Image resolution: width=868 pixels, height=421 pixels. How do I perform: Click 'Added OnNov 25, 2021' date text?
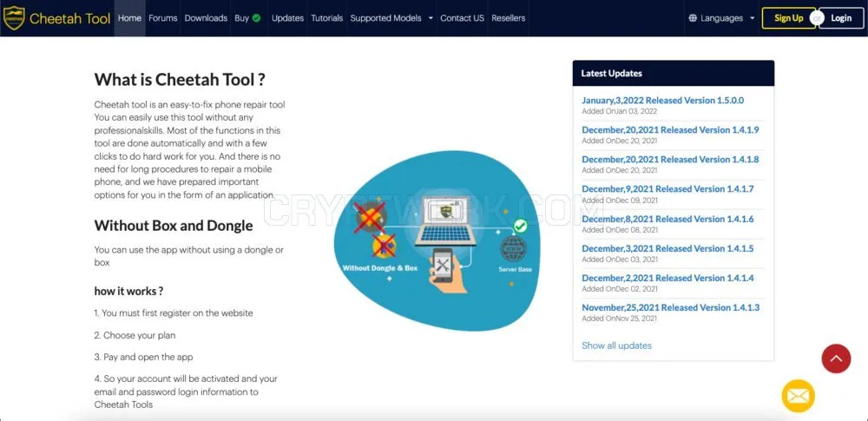(x=620, y=319)
